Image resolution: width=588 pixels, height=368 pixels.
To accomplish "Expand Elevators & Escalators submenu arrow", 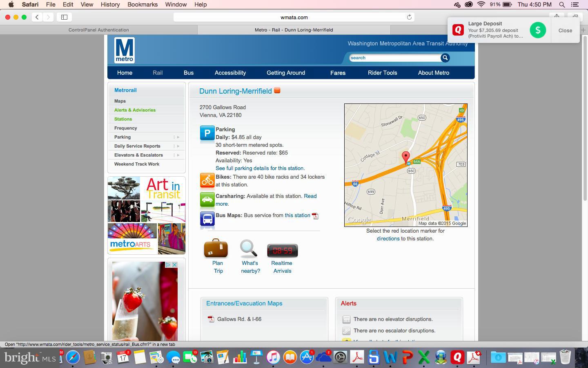I will (178, 155).
